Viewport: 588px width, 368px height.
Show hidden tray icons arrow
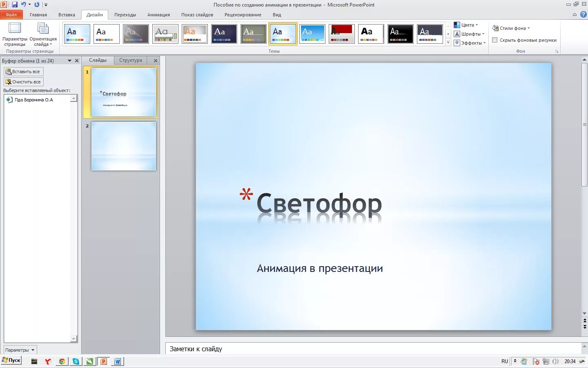[x=515, y=361]
